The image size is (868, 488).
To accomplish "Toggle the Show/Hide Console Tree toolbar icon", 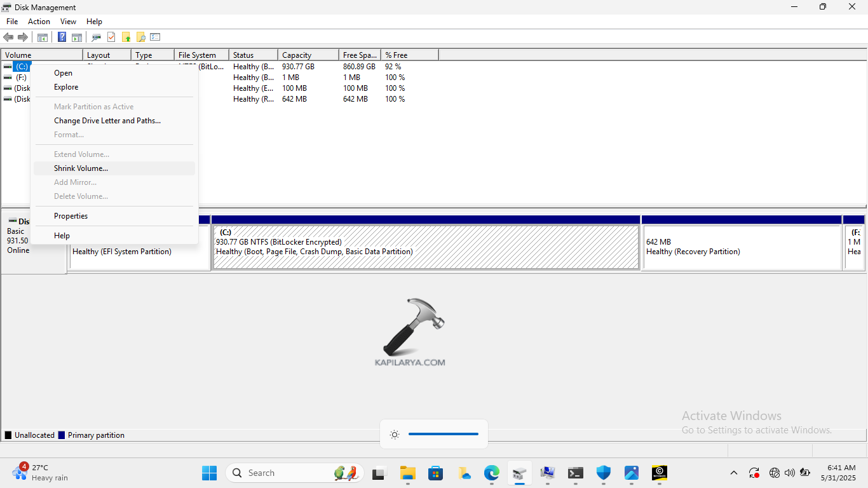I will [42, 37].
